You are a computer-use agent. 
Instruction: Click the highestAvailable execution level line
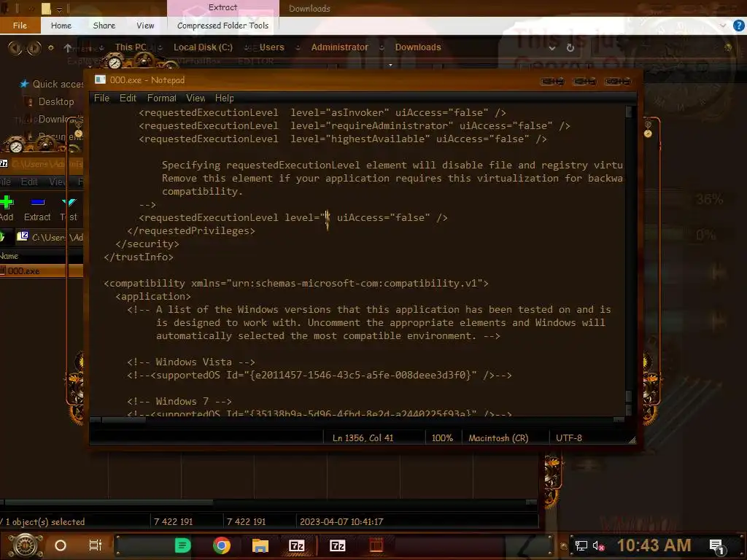(343, 139)
